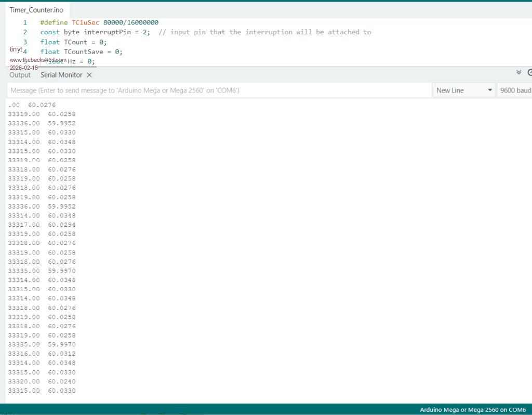This screenshot has height=415, width=532.
Task: Toggle autoscroll double-chevron icon in Serial Monitor
Action: 518,73
